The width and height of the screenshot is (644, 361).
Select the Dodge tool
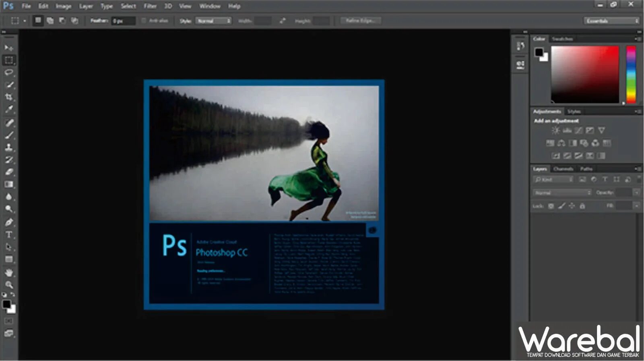point(9,209)
